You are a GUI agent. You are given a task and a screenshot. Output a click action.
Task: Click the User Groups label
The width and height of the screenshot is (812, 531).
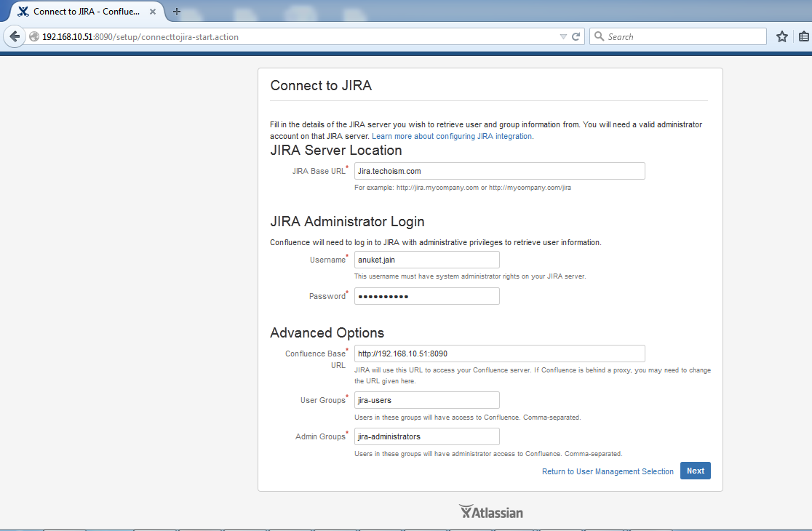[322, 400]
